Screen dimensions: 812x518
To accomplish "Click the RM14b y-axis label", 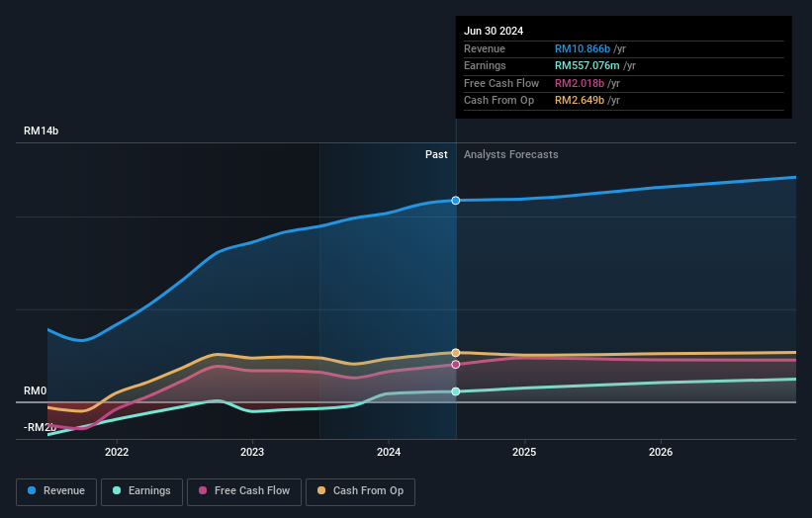I will [41, 130].
